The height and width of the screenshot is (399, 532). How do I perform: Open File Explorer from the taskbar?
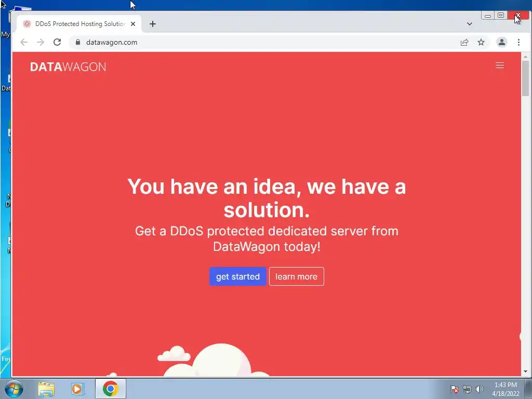tap(46, 389)
